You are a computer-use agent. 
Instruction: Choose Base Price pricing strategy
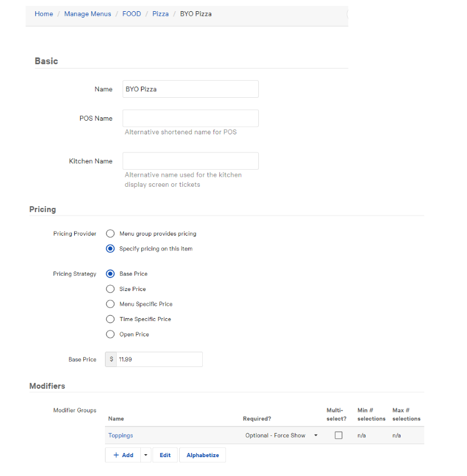click(110, 274)
